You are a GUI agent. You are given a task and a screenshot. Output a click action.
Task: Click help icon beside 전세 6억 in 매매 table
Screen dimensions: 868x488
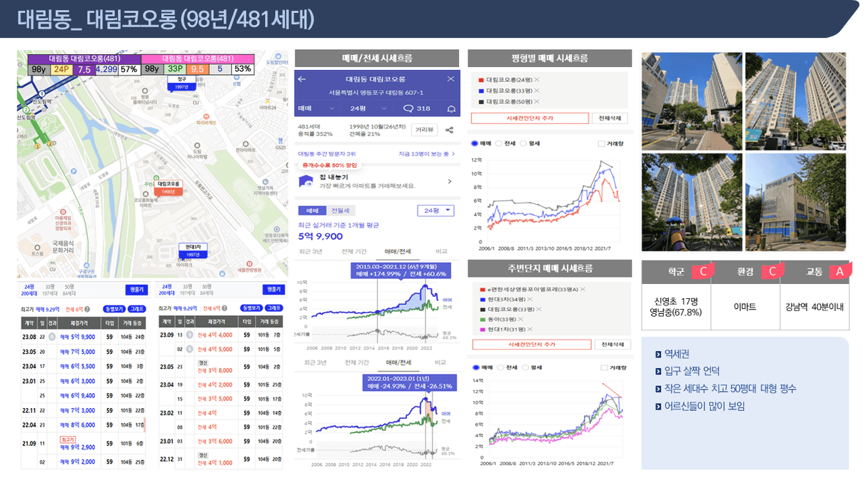87,308
